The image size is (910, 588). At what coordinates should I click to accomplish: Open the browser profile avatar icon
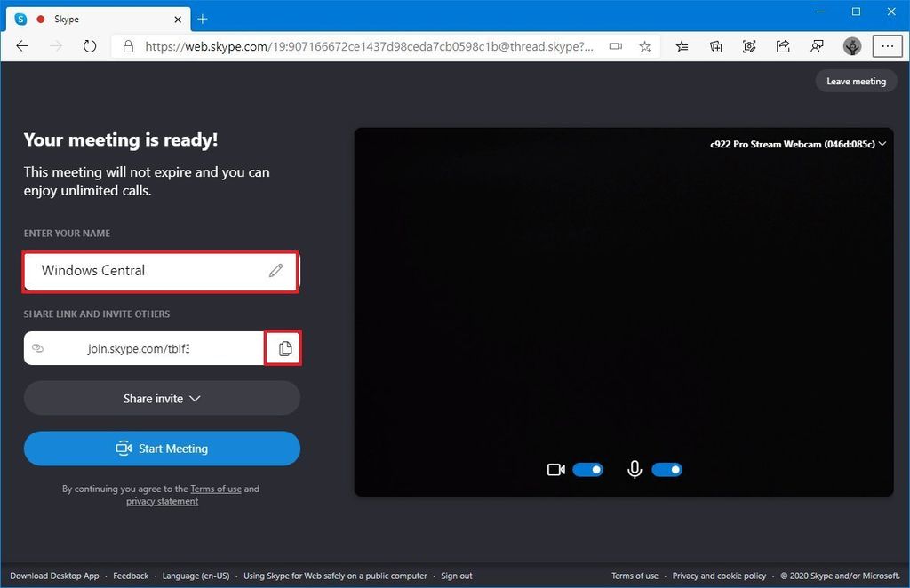(x=851, y=46)
